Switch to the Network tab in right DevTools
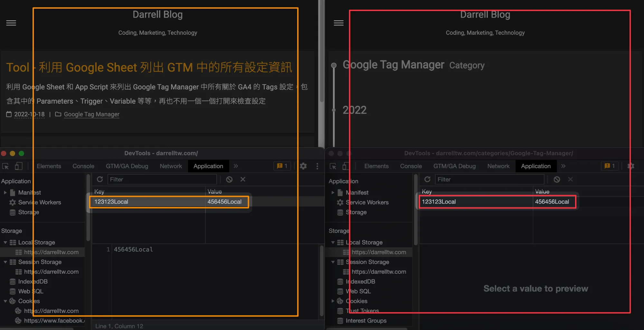 pyautogui.click(x=498, y=166)
